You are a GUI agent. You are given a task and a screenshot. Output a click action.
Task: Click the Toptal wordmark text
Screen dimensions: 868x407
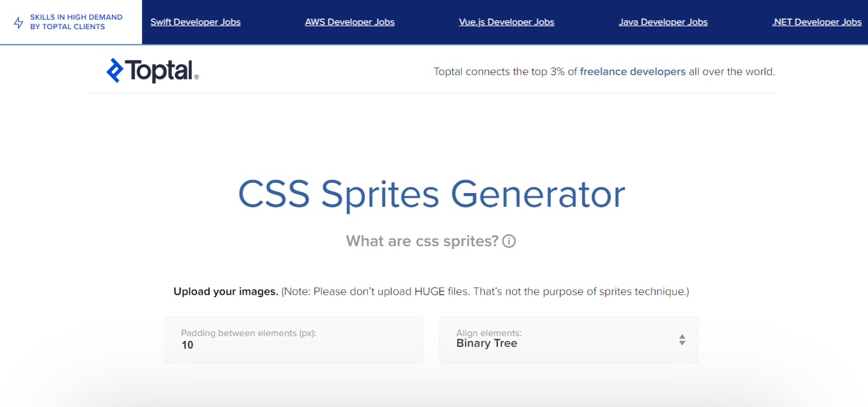(x=159, y=70)
